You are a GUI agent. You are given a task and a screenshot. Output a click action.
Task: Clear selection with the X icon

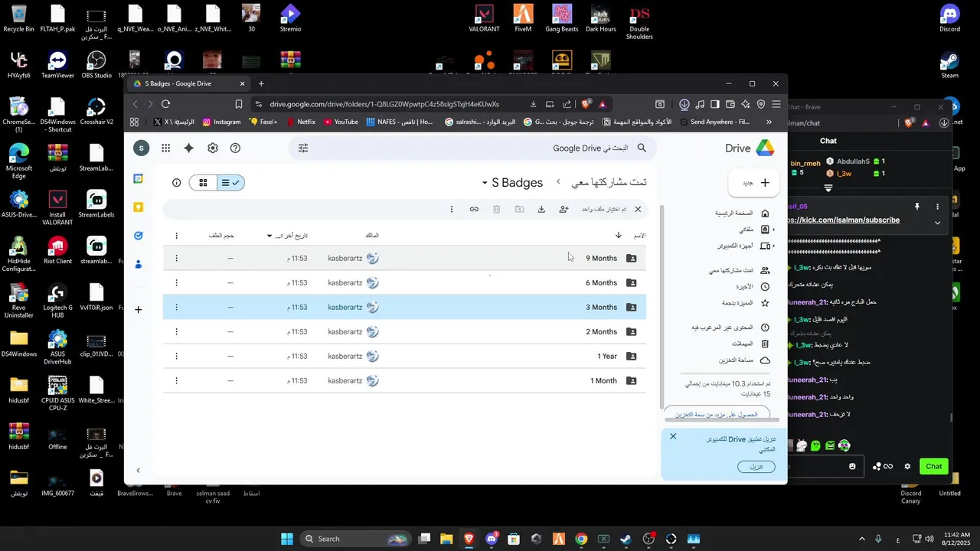pos(638,209)
